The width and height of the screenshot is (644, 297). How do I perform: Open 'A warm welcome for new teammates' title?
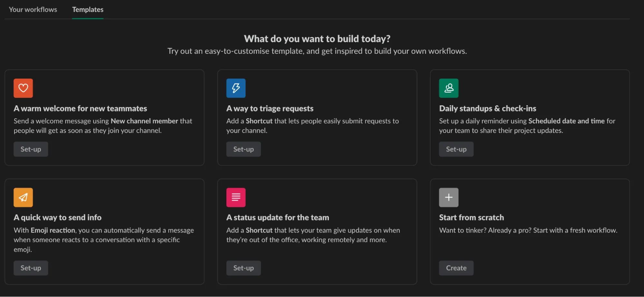tap(80, 109)
